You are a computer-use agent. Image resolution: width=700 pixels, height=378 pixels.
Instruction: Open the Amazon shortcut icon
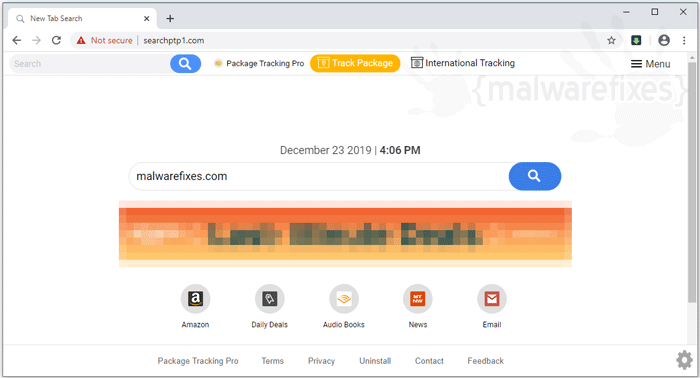click(x=196, y=299)
